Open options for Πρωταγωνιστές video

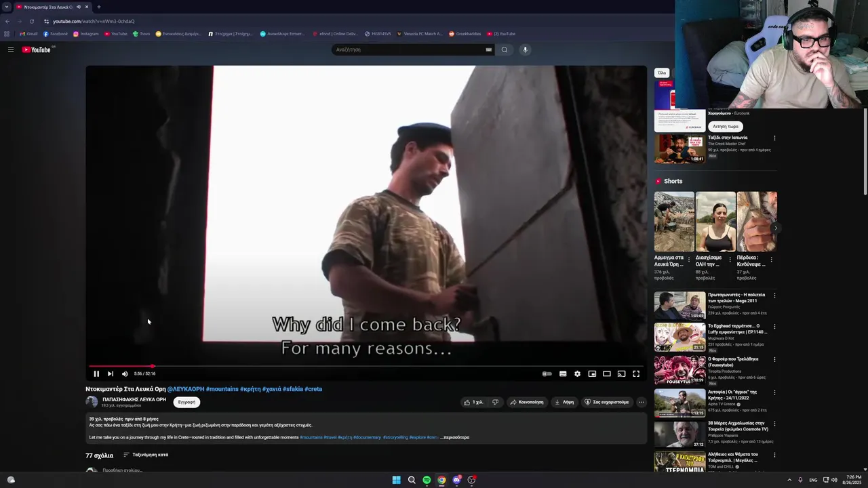tap(774, 296)
